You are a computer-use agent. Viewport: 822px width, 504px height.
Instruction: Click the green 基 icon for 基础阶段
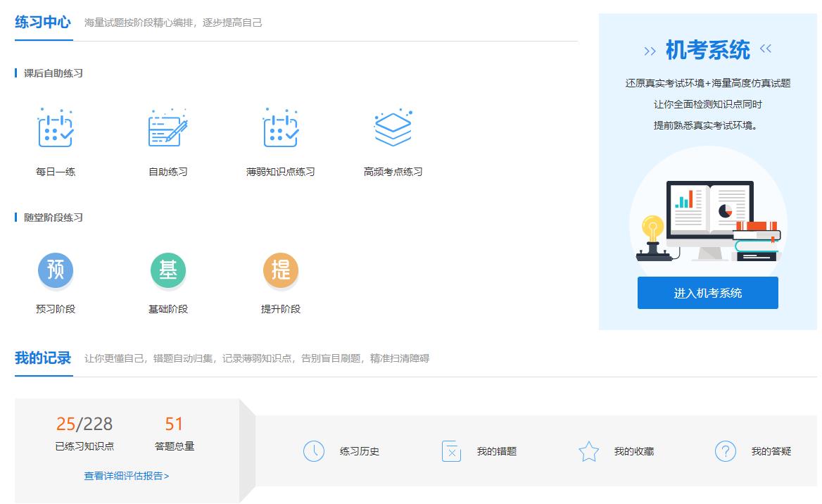(x=168, y=270)
